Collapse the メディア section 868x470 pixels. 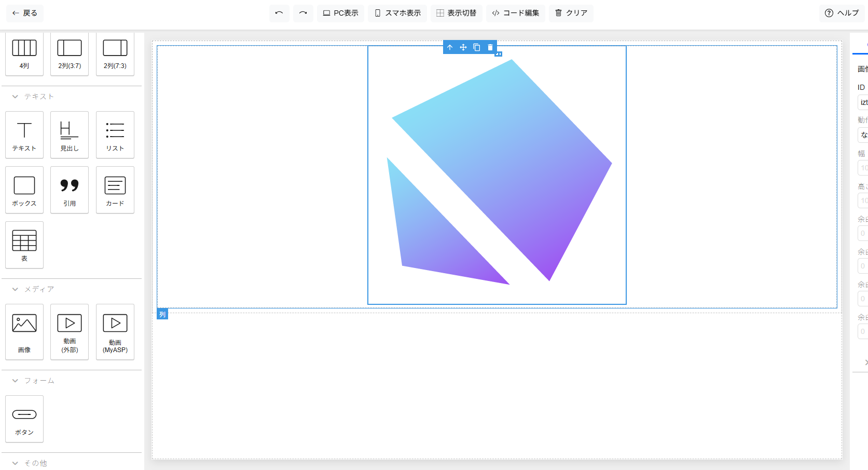(x=16, y=289)
